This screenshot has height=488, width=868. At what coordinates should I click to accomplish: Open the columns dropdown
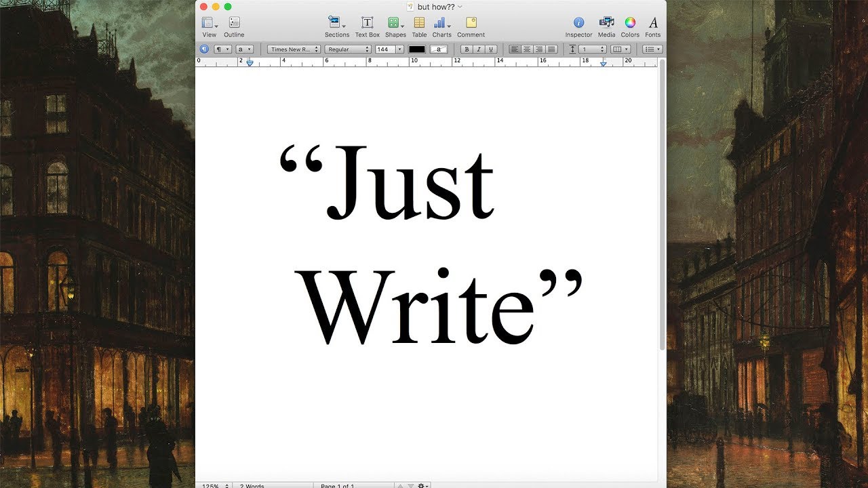(620, 49)
